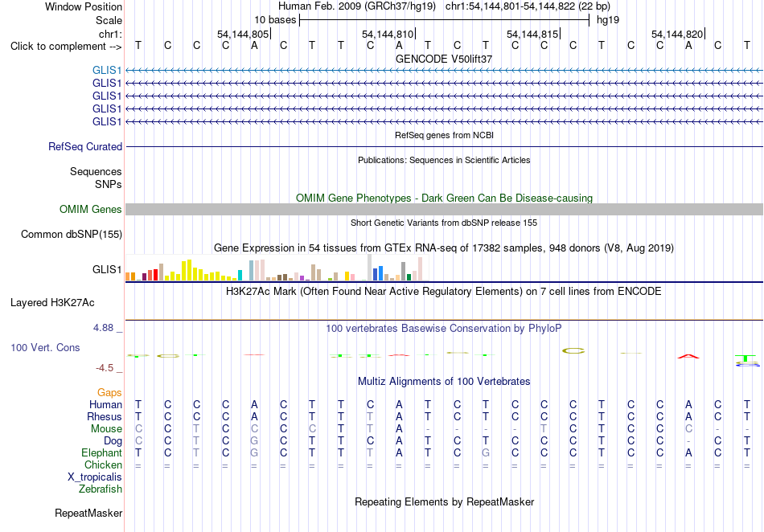This screenshot has width=764, height=532.
Task: Click the 100 Vert. Cons track label
Action: tap(45, 347)
